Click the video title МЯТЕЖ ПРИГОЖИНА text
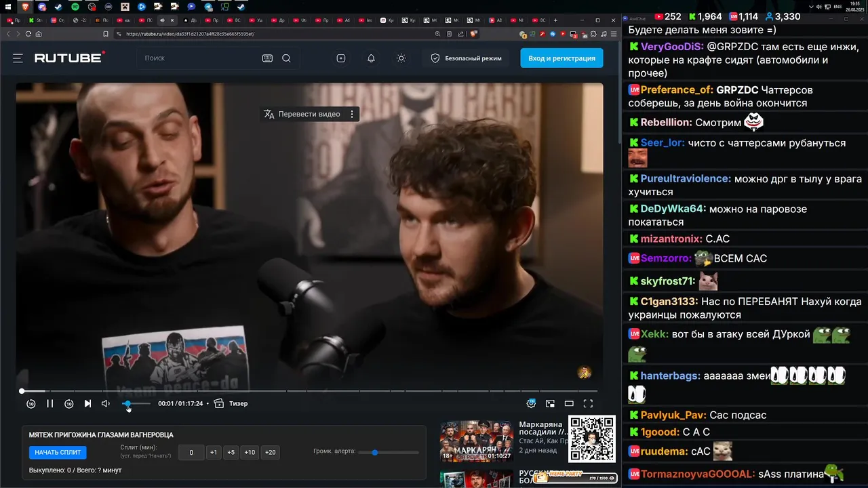 click(x=101, y=435)
